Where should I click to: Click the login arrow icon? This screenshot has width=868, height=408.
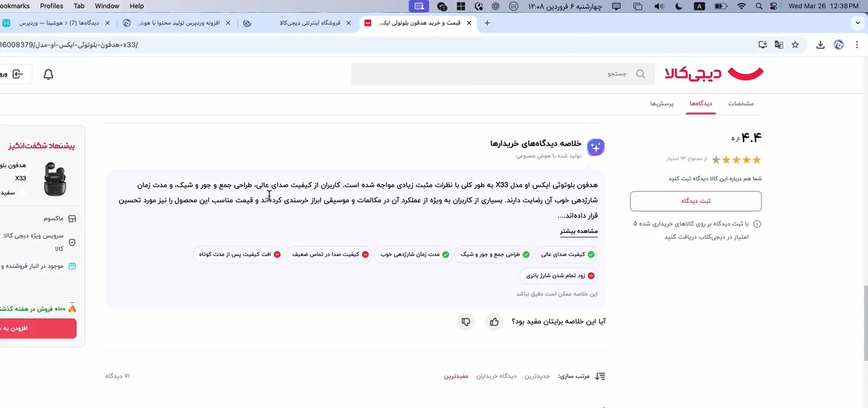tap(17, 74)
